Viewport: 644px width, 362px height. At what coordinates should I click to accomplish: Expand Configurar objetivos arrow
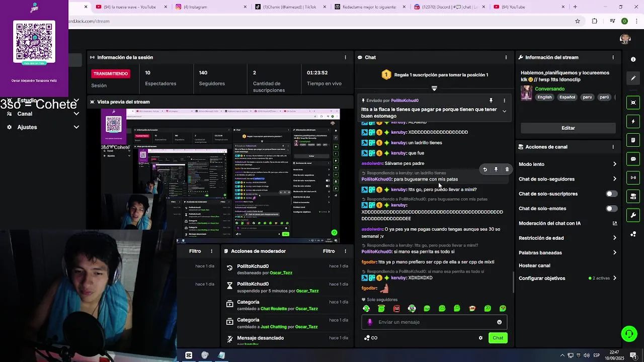point(614,278)
